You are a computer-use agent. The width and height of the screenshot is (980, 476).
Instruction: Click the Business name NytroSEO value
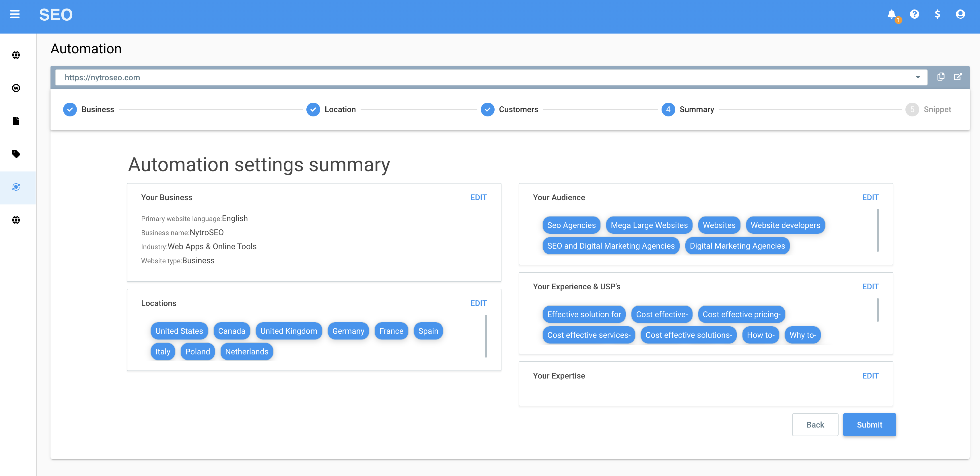(x=207, y=232)
